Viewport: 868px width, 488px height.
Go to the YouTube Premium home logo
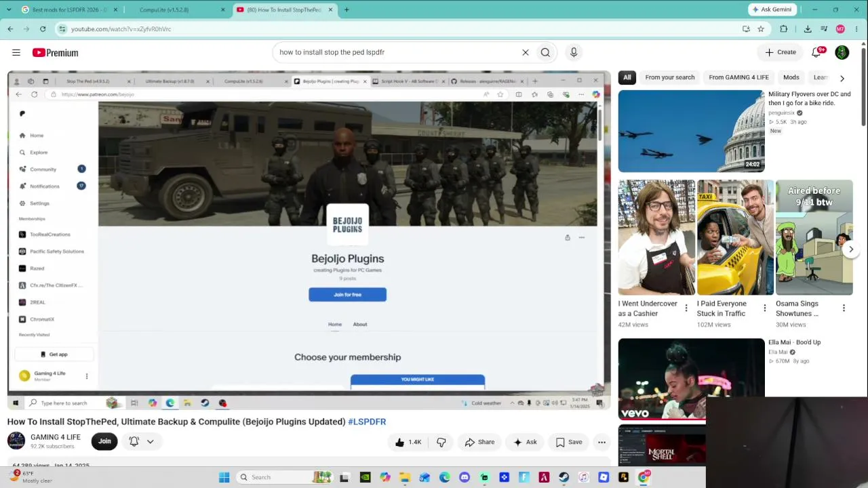[x=55, y=52]
